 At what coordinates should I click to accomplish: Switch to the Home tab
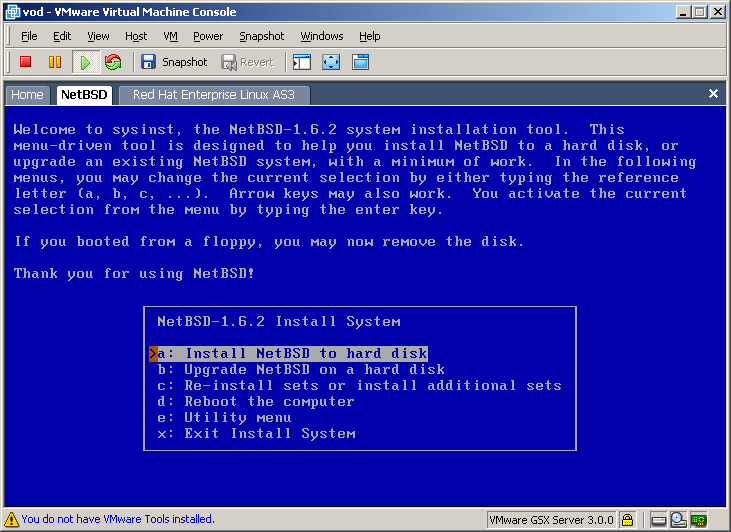[27, 95]
